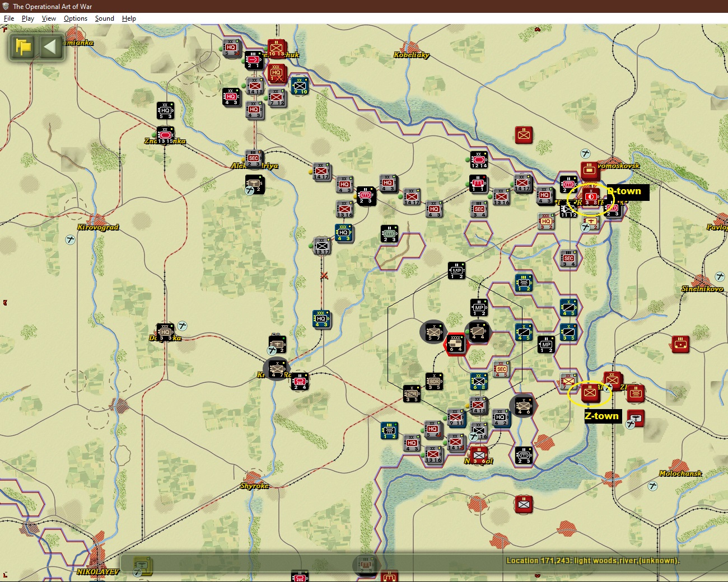The width and height of the screenshot is (728, 582).
Task: Select the red battalion 3-6 at Nikopol
Action: point(479,455)
